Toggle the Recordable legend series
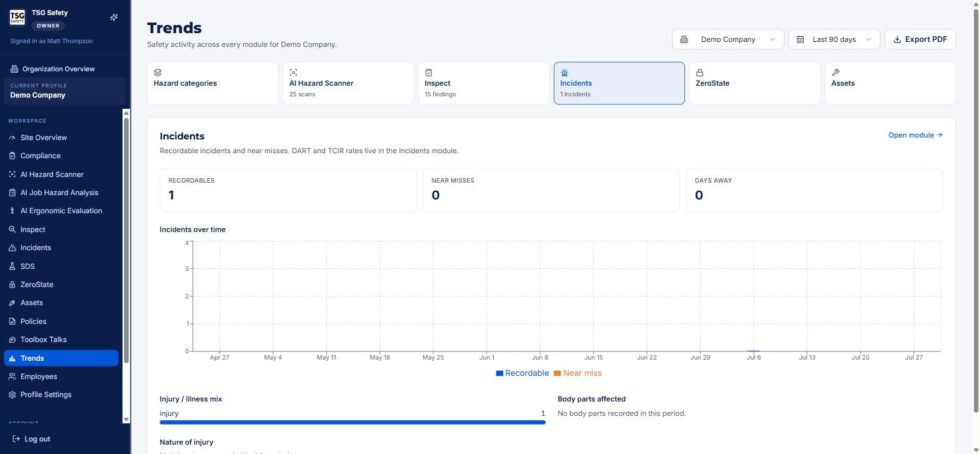The image size is (980, 454). (522, 373)
